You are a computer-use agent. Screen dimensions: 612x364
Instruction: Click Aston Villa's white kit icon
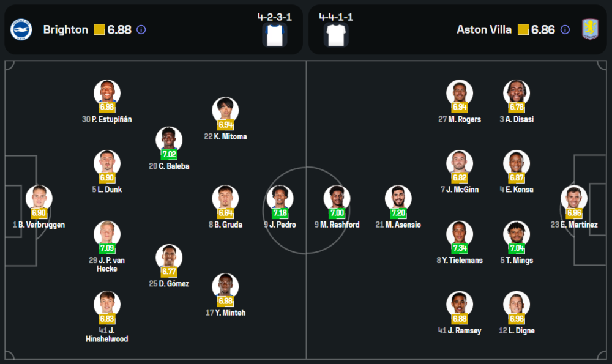pos(336,35)
